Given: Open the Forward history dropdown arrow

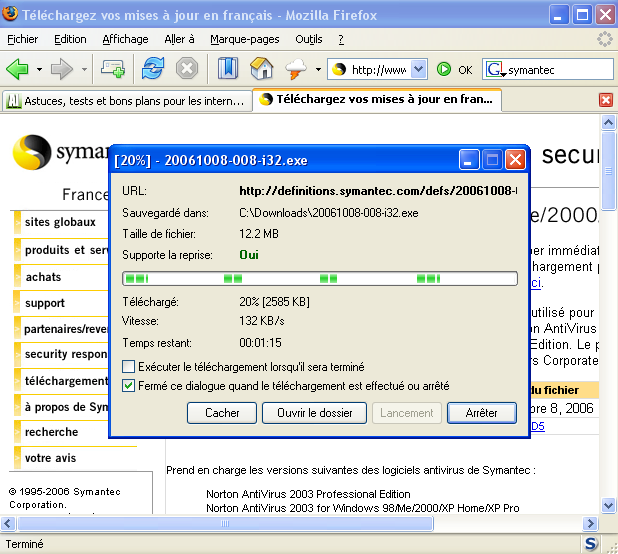Looking at the screenshot, I should [x=84, y=70].
